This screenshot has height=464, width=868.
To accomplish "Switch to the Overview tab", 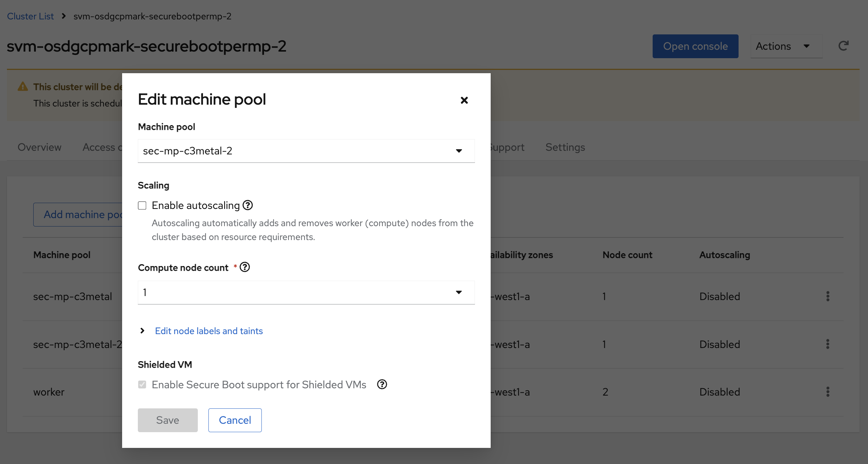I will click(x=39, y=147).
